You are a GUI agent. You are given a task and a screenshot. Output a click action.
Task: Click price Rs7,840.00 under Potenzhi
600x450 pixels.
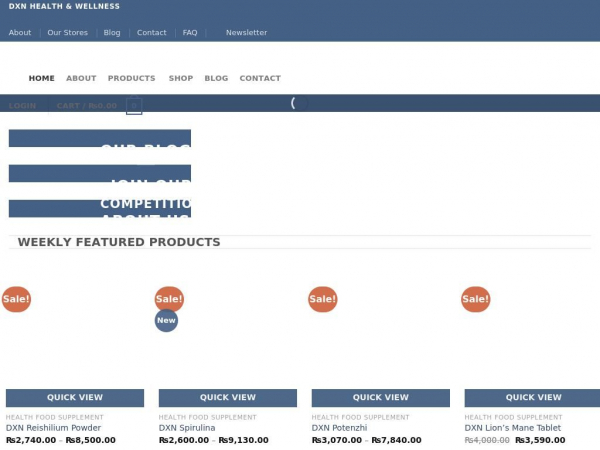(x=396, y=440)
